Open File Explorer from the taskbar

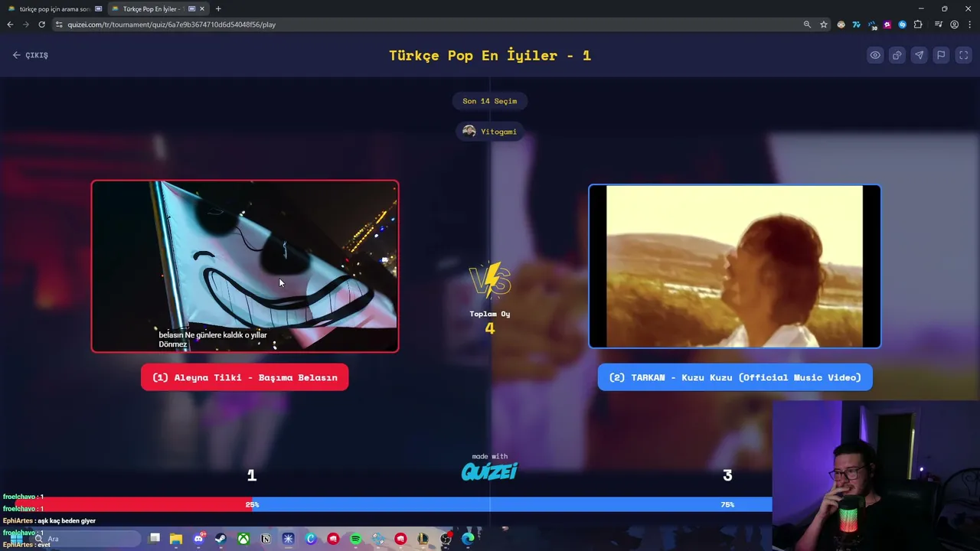pyautogui.click(x=176, y=539)
